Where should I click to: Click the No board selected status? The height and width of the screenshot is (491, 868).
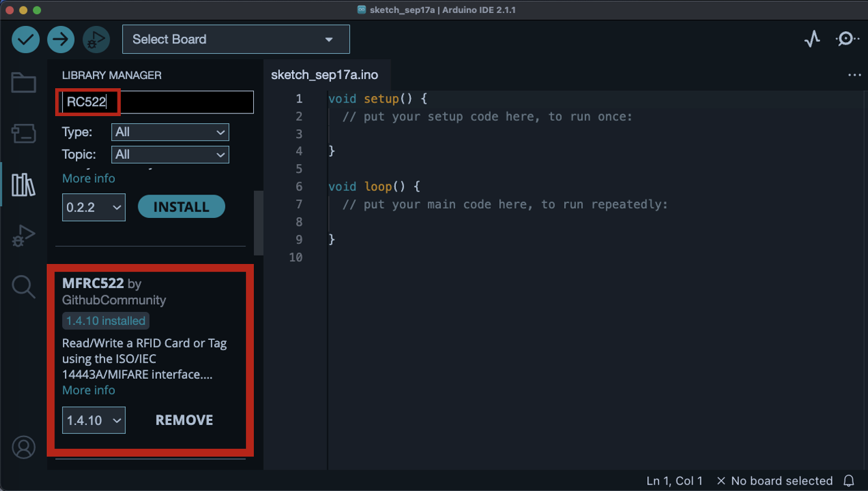(x=775, y=481)
